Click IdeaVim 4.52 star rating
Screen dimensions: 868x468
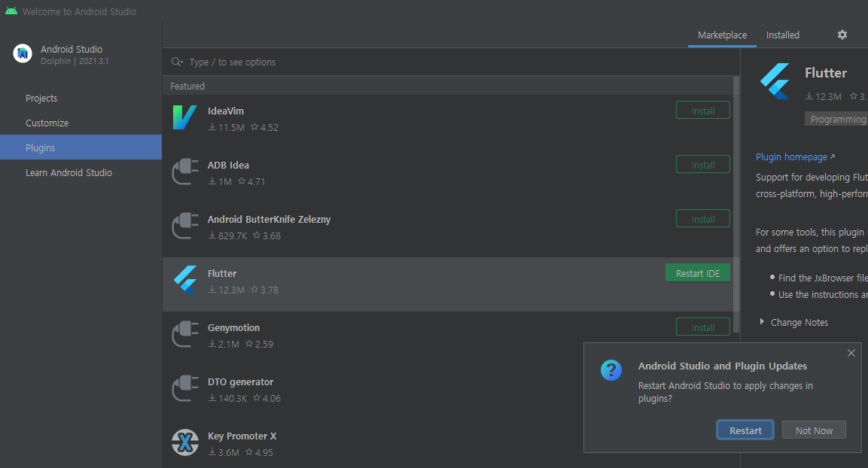[264, 127]
